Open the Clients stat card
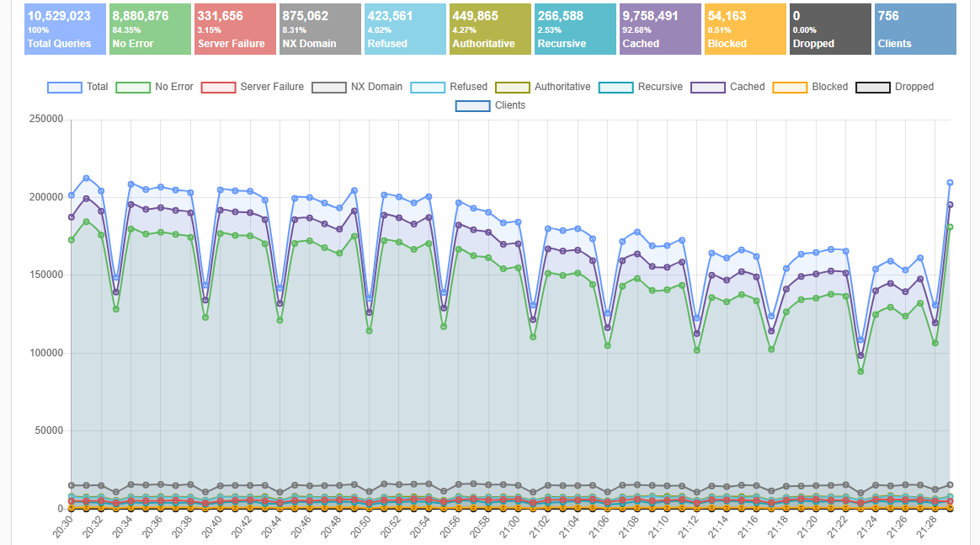Screen dimensions: 980x545 pyautogui.click(x=915, y=29)
